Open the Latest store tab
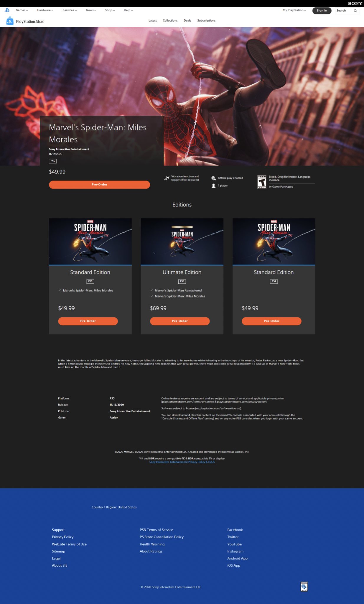364x604 pixels. point(152,21)
